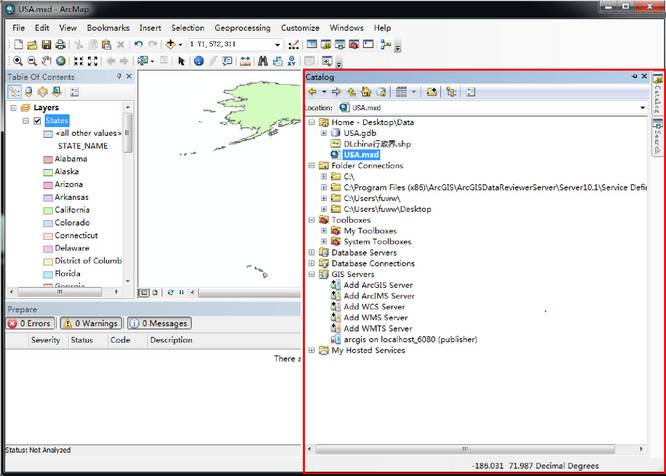Open Find binoculars tool
Screen dimensions: 666x476
(x=263, y=61)
